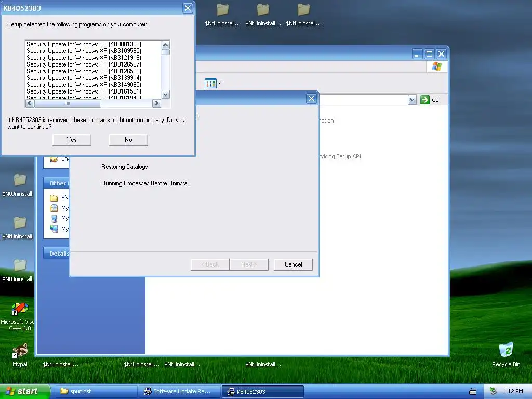532x399 pixels.
Task: Click the KB4052303 taskbar button
Action: [x=262, y=392]
